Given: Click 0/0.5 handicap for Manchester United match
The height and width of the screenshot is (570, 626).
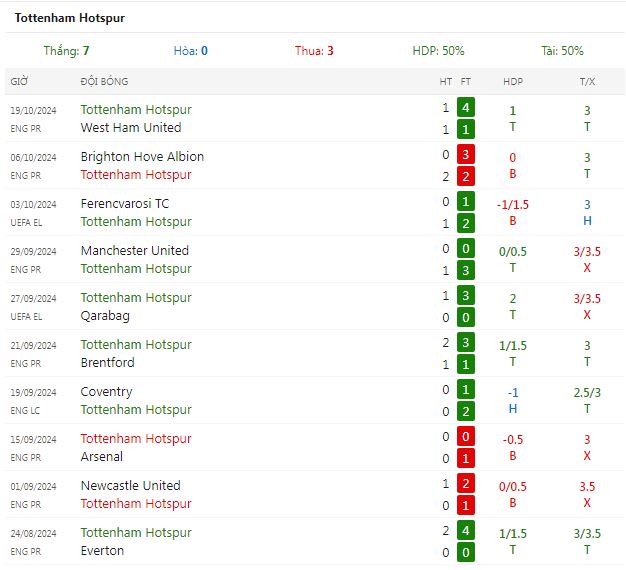Looking at the screenshot, I should point(513,252).
